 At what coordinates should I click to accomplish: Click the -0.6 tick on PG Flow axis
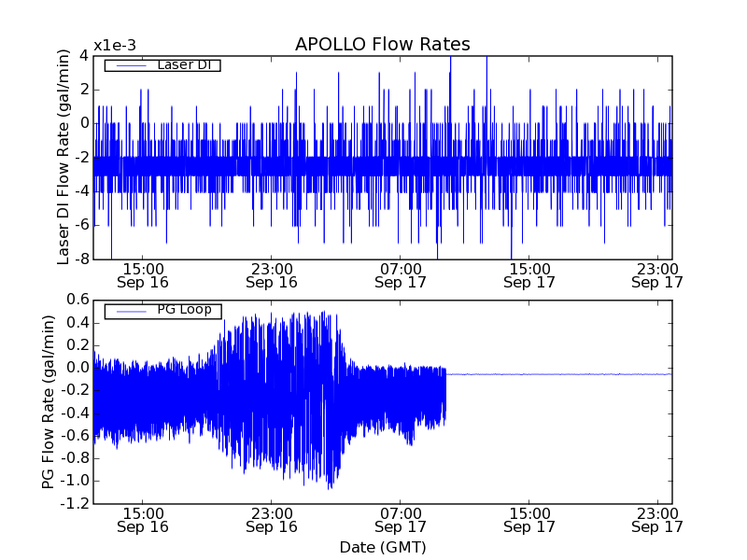tap(75, 436)
